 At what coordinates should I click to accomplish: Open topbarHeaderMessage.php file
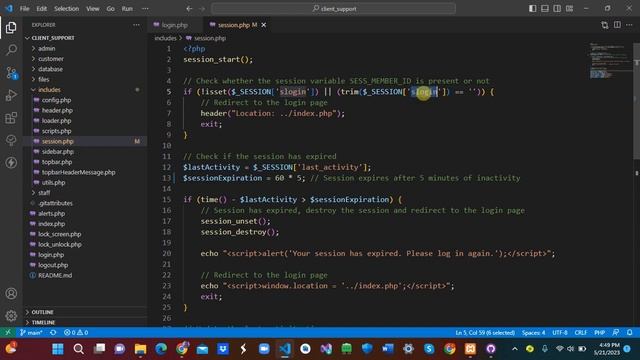tap(78, 172)
